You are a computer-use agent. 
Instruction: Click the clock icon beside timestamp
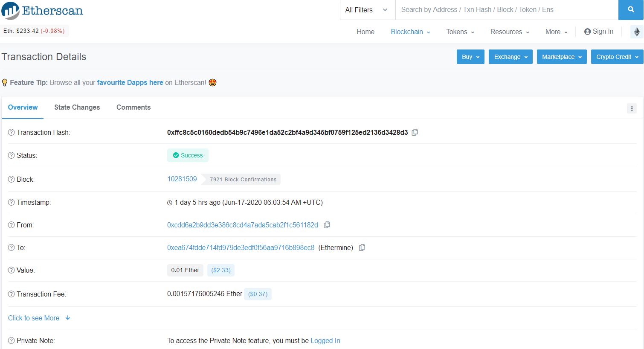pos(170,203)
